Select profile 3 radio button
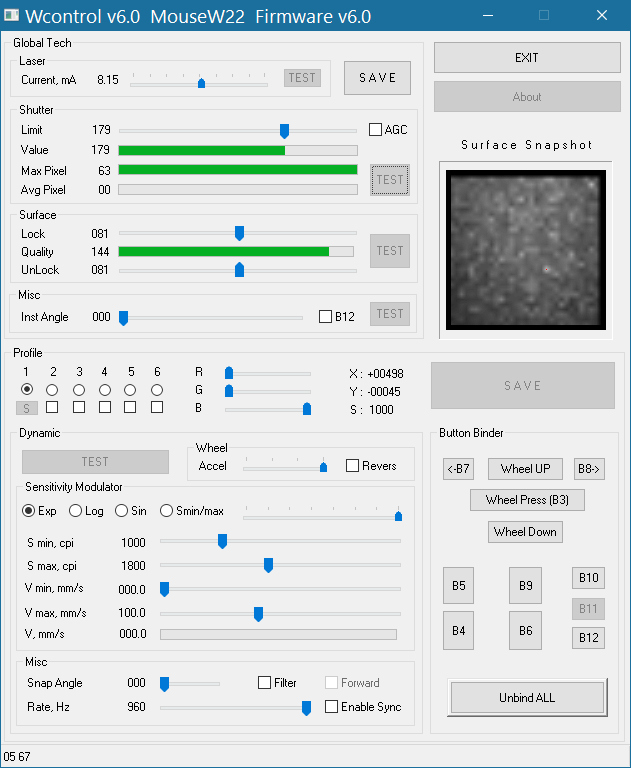This screenshot has height=768, width=631. pyautogui.click(x=79, y=390)
